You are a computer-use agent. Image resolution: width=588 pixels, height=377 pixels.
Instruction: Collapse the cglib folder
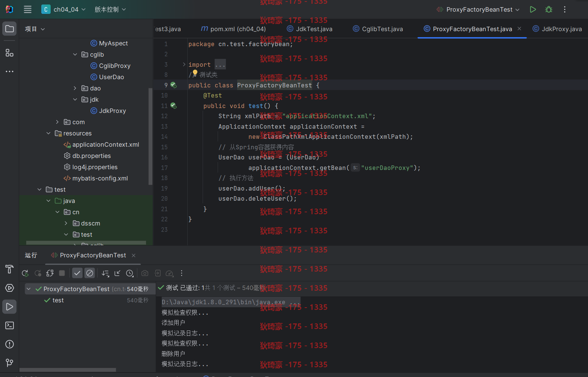point(75,54)
